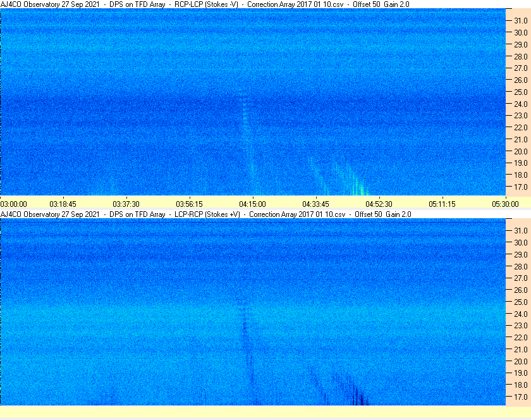Click 'DPS on TFD Array' in Stokes +V title

(x=137, y=214)
